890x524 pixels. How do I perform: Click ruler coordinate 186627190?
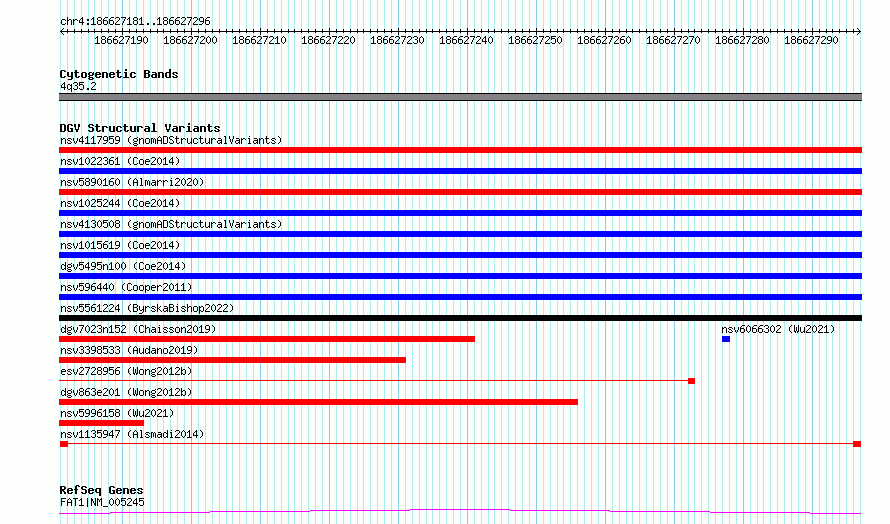121,40
